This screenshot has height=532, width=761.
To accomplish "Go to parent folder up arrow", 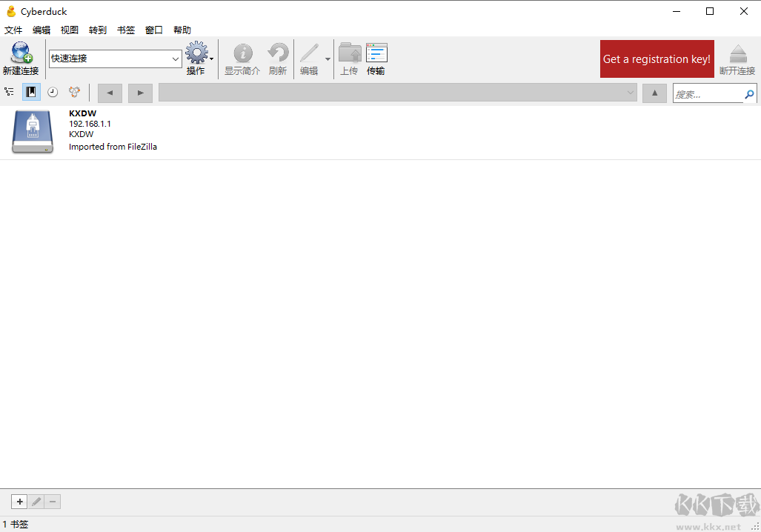I will (x=655, y=93).
